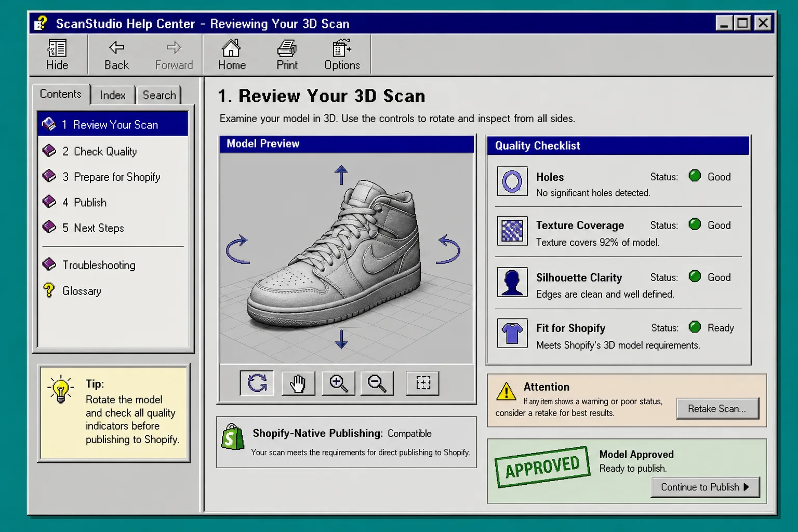The width and height of the screenshot is (798, 532).
Task: Click the Texture Coverage checklist icon
Action: [x=512, y=231]
